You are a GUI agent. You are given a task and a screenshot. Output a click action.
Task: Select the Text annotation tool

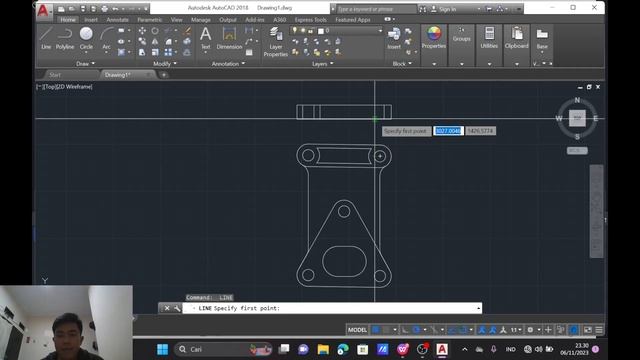206,39
